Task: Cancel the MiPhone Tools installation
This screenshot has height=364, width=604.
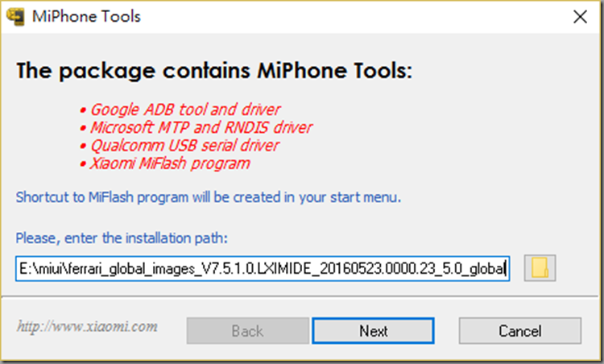Action: 520,331
